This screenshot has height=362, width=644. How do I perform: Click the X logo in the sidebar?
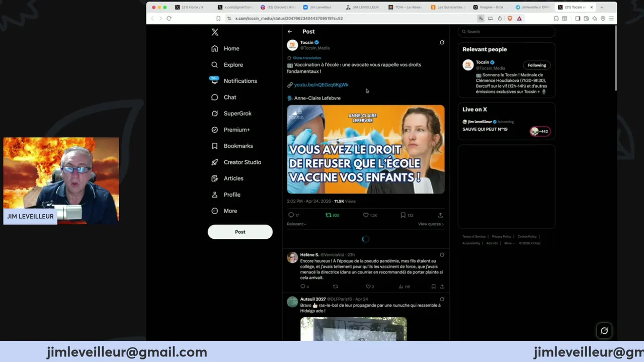pyautogui.click(x=215, y=32)
